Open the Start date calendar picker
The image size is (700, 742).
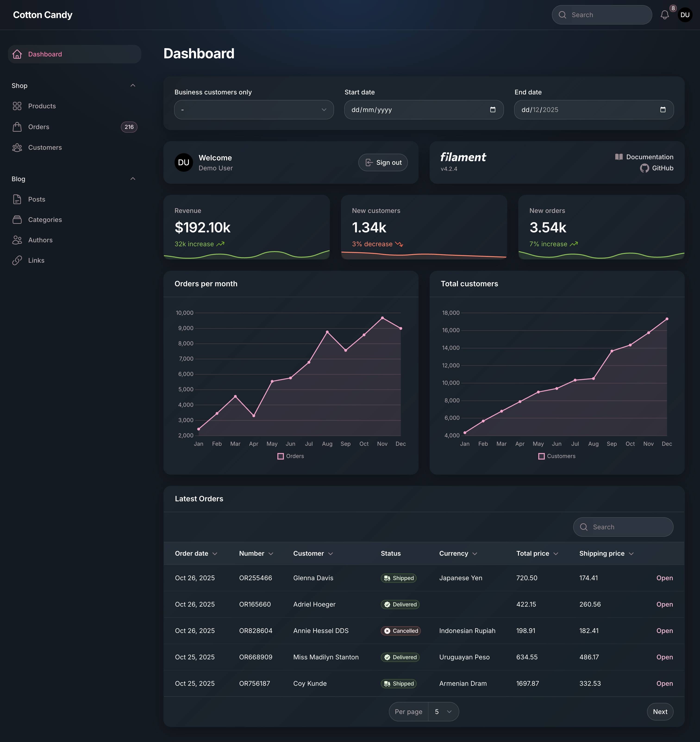[x=493, y=109]
